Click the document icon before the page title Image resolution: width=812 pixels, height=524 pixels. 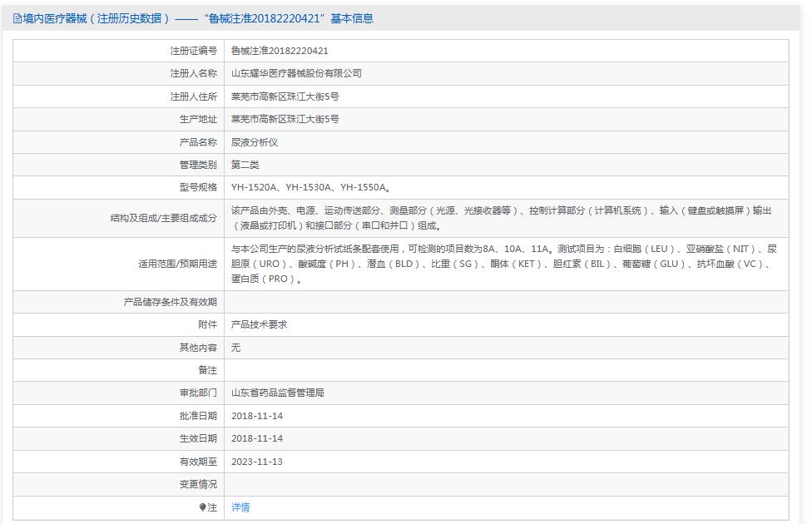(17, 19)
